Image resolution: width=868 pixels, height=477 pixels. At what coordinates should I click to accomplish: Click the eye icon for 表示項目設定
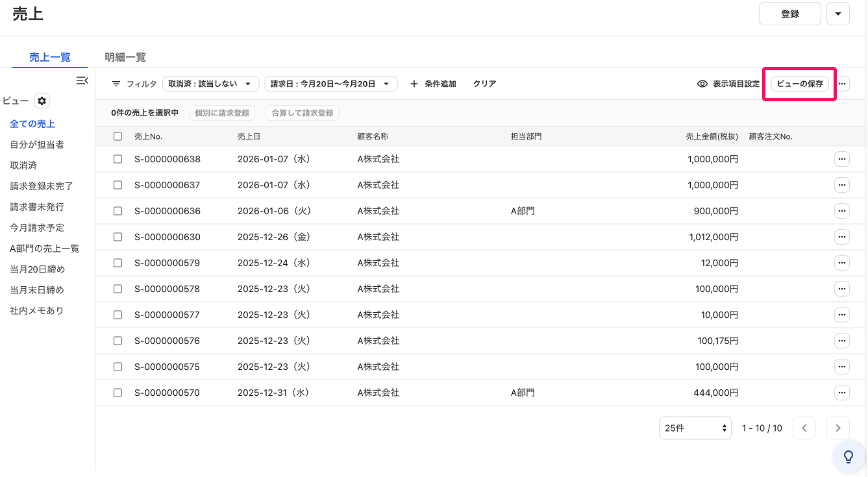pyautogui.click(x=702, y=84)
